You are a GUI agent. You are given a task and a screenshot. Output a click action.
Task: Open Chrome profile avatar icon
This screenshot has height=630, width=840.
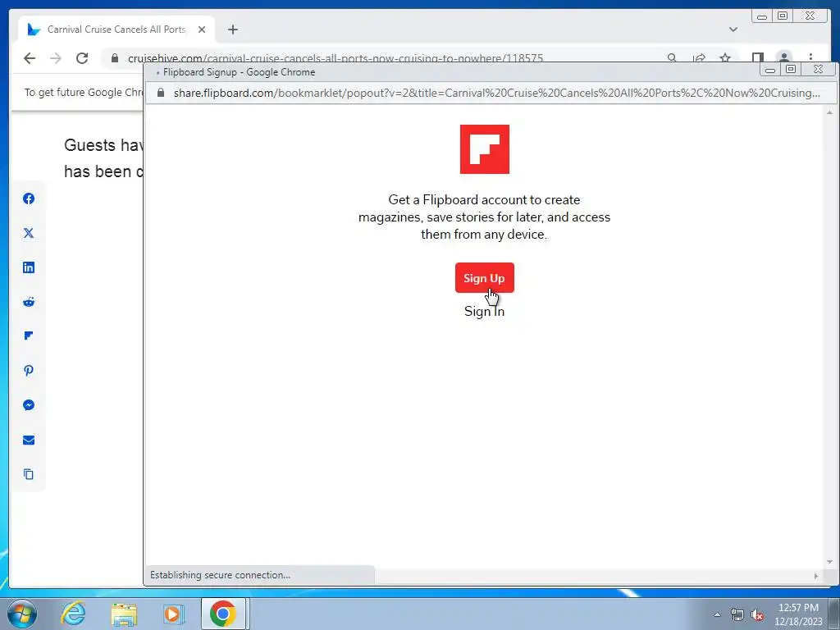pos(784,57)
